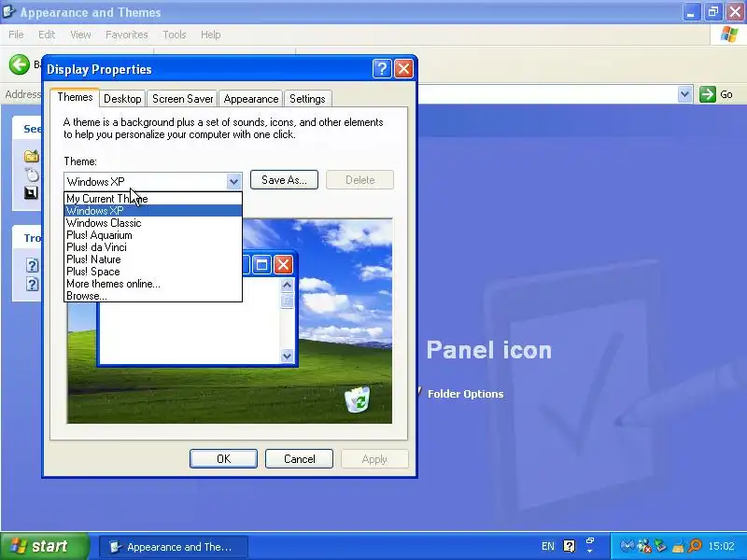Select Windows Classic theme option

(x=153, y=223)
